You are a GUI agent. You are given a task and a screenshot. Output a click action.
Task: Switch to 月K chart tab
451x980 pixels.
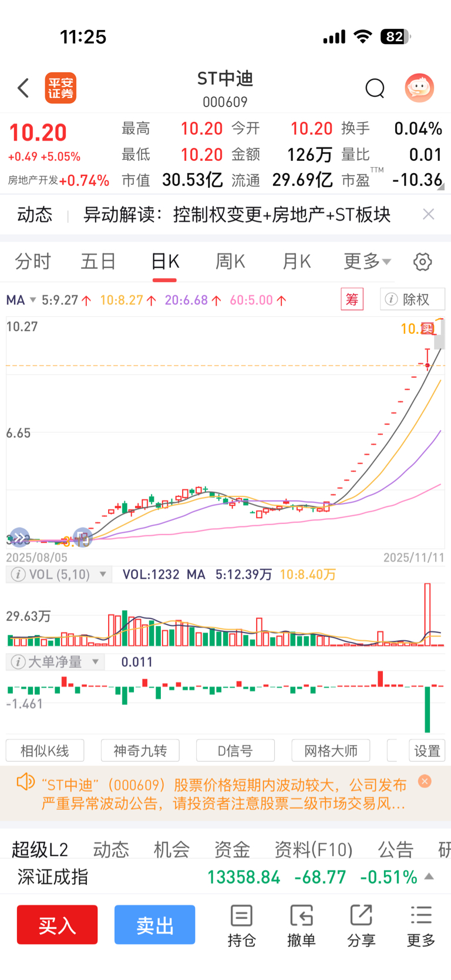297,261
